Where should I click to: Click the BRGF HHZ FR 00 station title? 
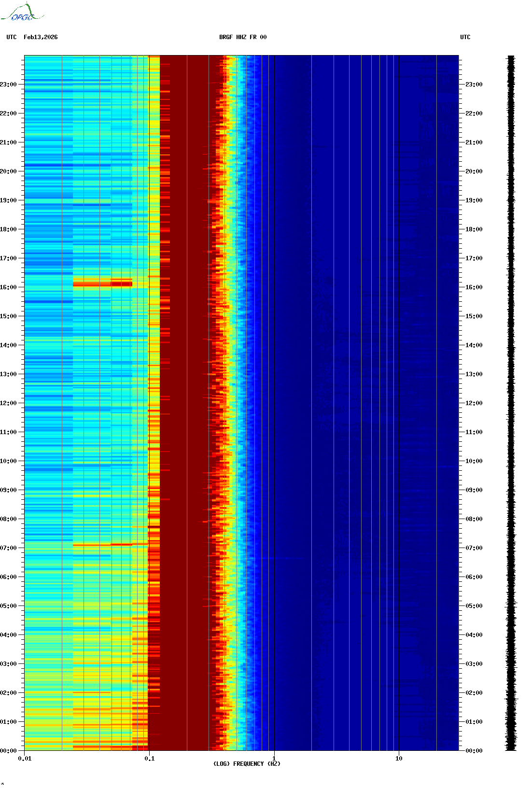pos(242,37)
